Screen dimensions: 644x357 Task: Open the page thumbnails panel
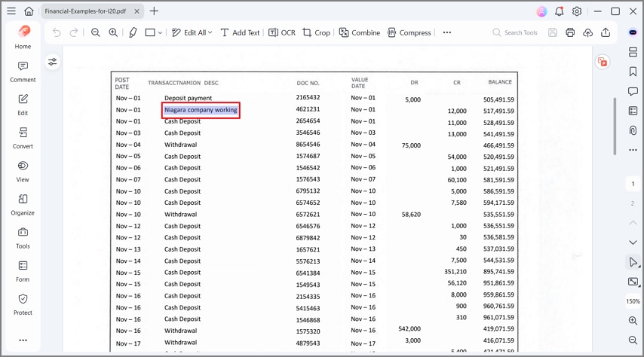click(x=633, y=52)
